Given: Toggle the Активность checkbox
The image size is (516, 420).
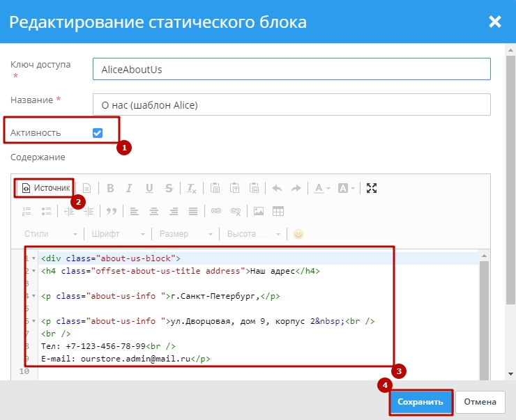Looking at the screenshot, I should tap(98, 132).
